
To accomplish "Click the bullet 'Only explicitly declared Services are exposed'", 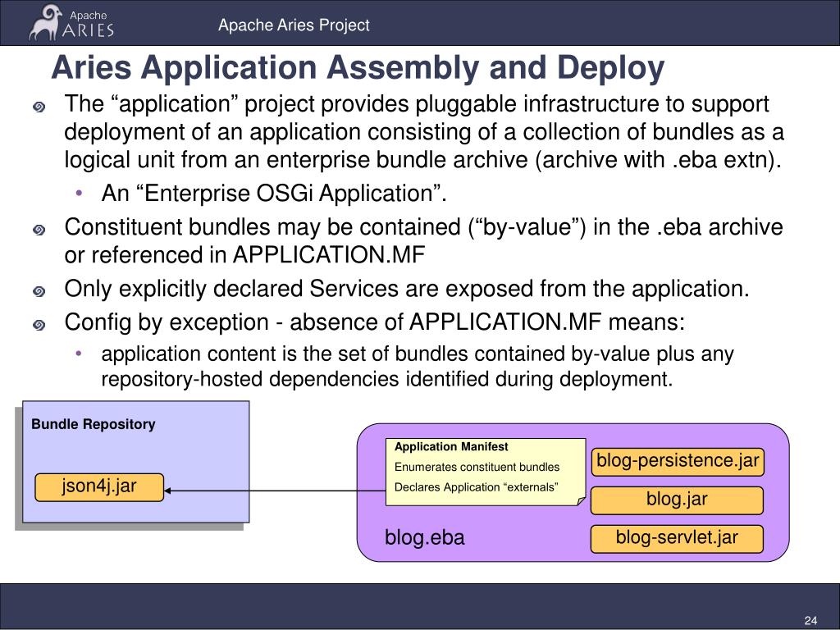I will click(x=407, y=289).
